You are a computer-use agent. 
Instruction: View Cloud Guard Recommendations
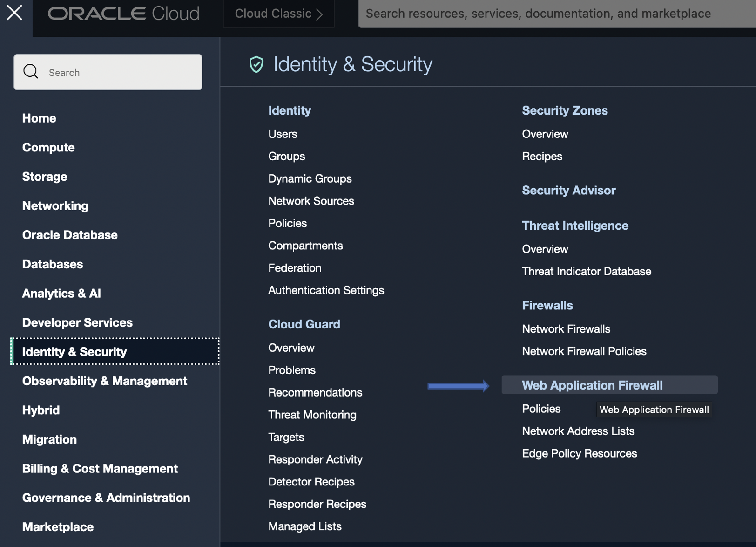coord(315,392)
